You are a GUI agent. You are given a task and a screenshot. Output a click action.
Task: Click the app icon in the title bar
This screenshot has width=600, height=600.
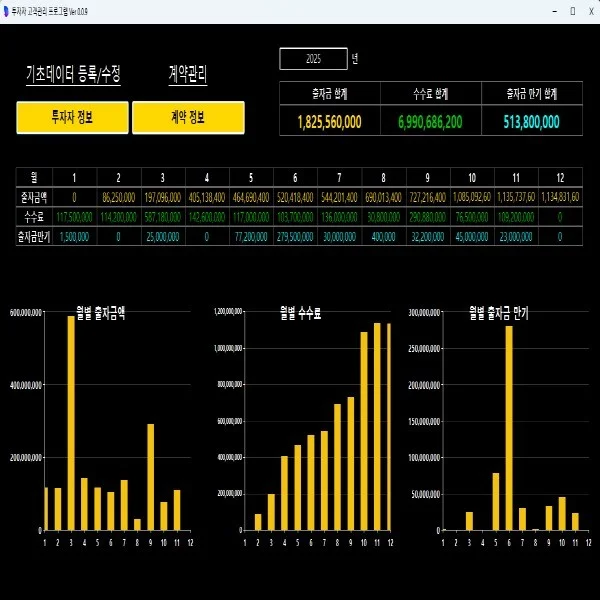[8, 10]
